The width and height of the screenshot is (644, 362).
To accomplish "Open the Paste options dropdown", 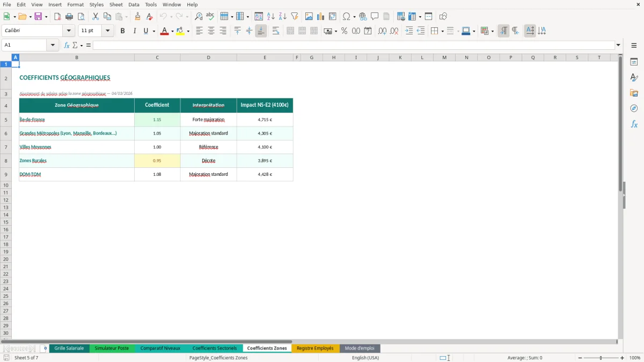I will coord(127,17).
